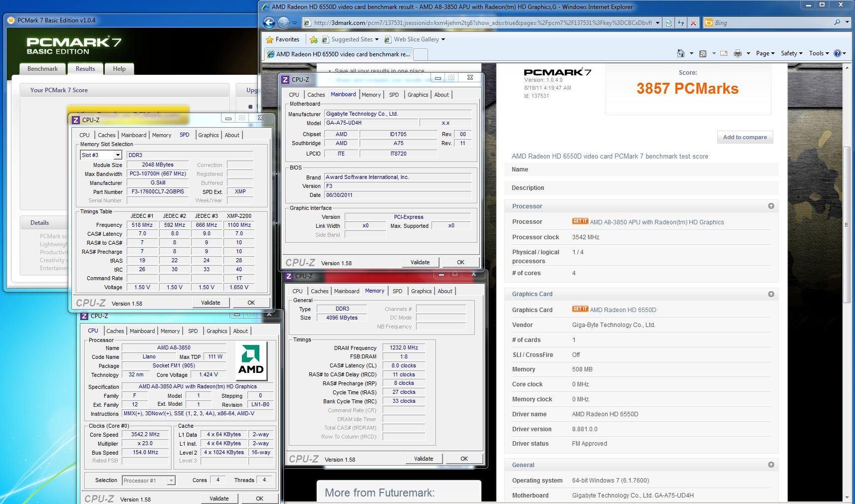This screenshot has height=504, width=855.
Task: Click the PCMark 7 window title icon
Action: coord(11,20)
